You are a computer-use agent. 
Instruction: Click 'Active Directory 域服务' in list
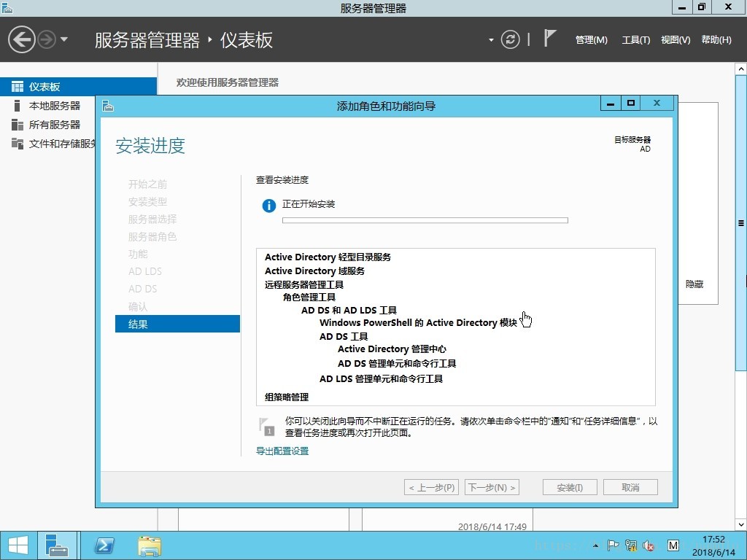coord(314,271)
